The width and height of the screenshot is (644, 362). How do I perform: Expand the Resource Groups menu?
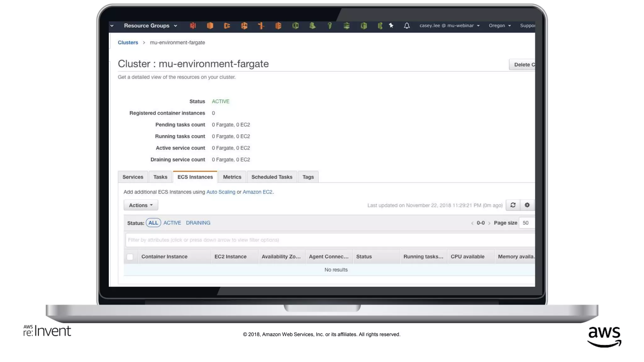coord(150,26)
